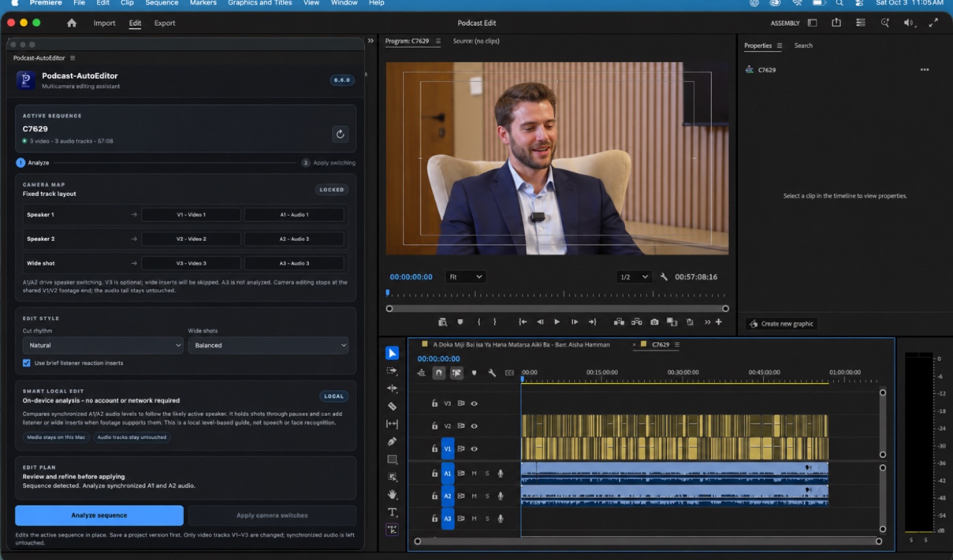Select the Ripple Edit tool
The width and height of the screenshot is (953, 560).
[x=392, y=389]
